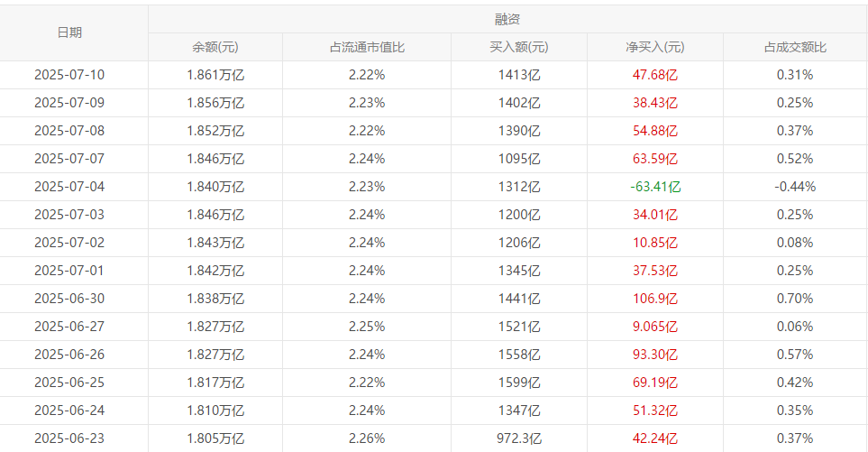Click the net buy value 106.9亿
868x452 pixels.
[655, 299]
